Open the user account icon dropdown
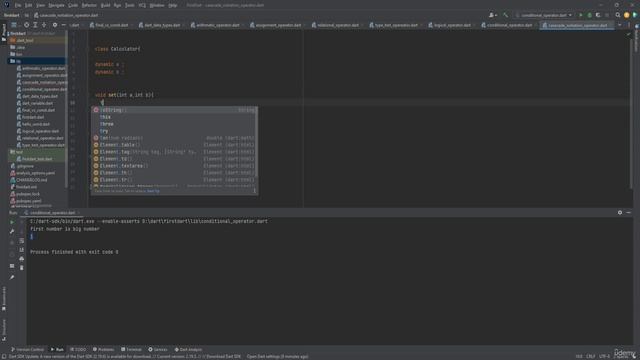 [493, 15]
